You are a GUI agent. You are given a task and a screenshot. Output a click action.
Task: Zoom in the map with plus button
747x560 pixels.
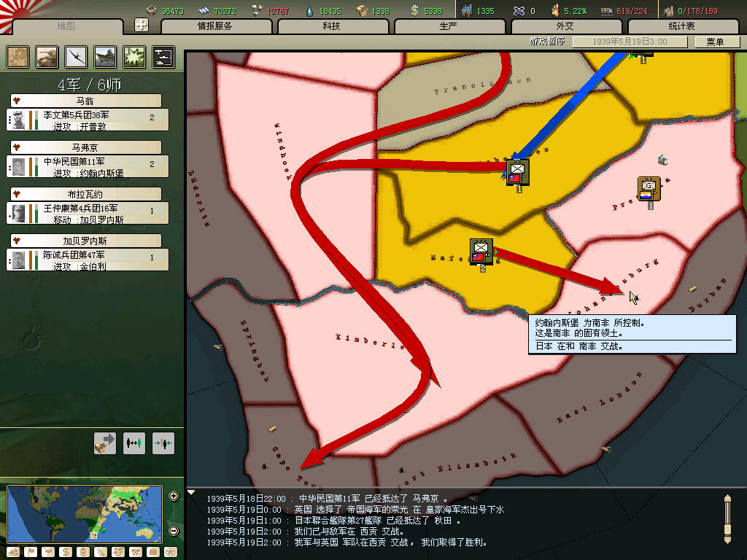(174, 497)
